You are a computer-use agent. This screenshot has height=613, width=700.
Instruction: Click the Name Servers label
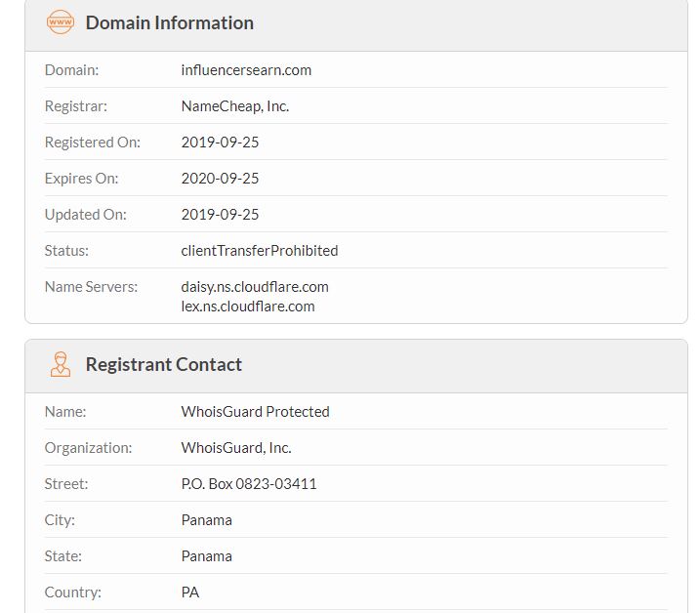point(91,287)
